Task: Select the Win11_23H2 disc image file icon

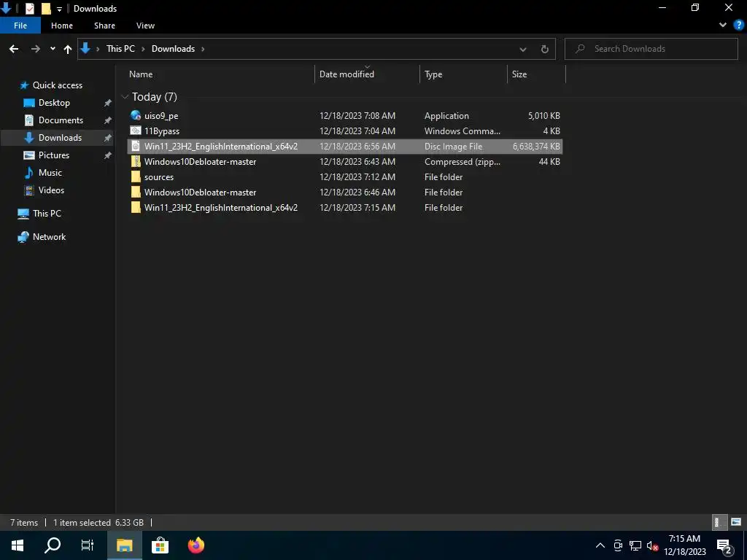Action: point(136,146)
